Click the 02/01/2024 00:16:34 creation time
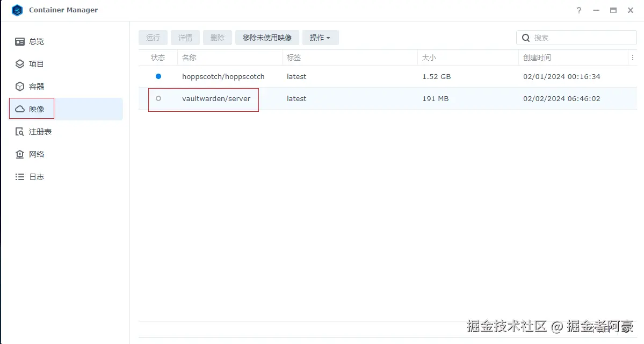The height and width of the screenshot is (344, 644). 561,77
